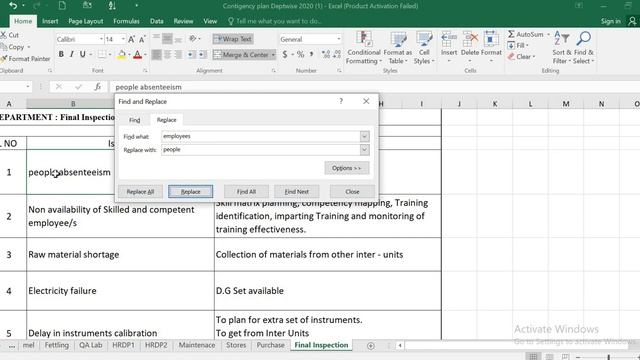The height and width of the screenshot is (360, 640).
Task: Click the Undo arrow in quick access toolbar
Action: (13, 6)
